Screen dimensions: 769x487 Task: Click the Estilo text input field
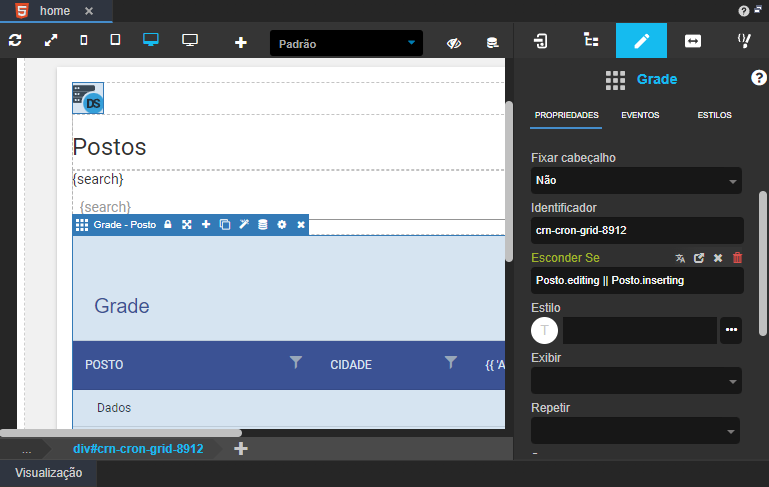640,330
